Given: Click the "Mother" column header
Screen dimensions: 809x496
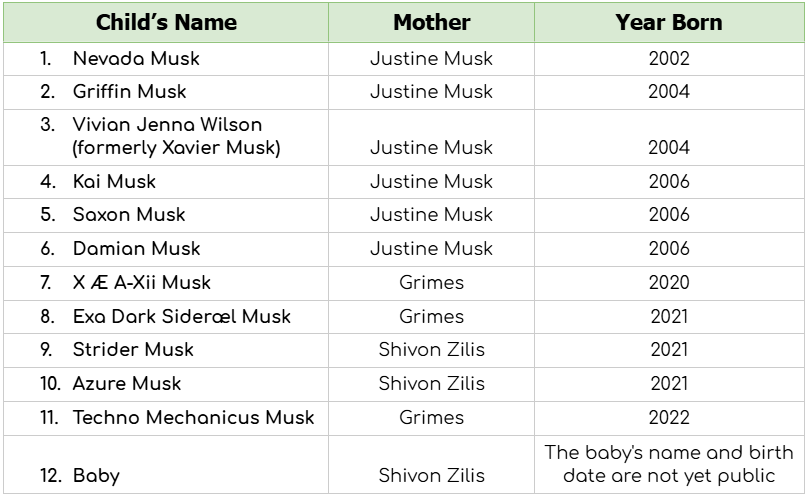Looking at the screenshot, I should click(431, 23).
